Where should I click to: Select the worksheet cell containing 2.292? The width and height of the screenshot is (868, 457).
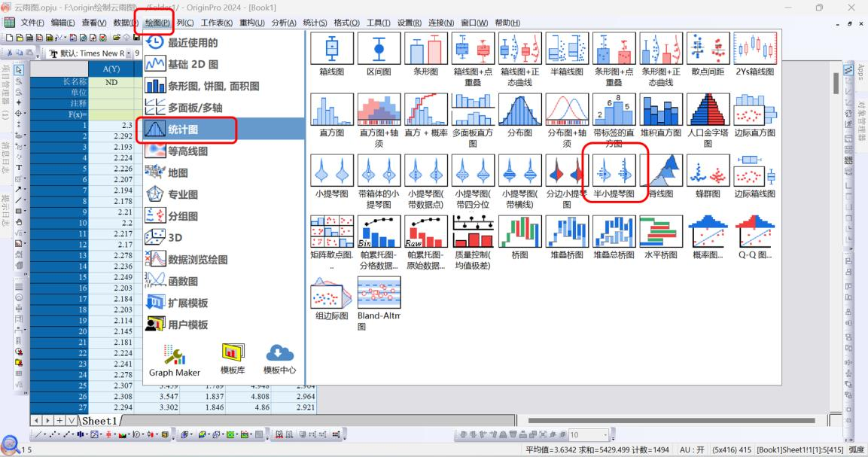111,136
